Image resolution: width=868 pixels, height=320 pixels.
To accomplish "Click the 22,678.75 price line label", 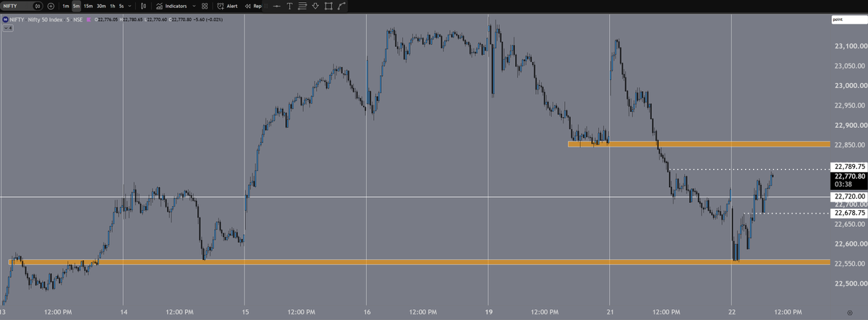I will coord(848,213).
